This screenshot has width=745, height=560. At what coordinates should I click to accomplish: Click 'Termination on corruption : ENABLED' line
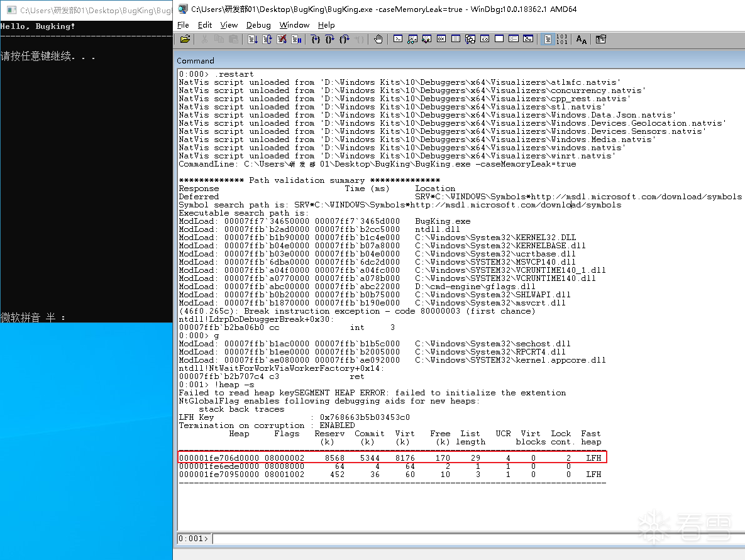tap(267, 425)
